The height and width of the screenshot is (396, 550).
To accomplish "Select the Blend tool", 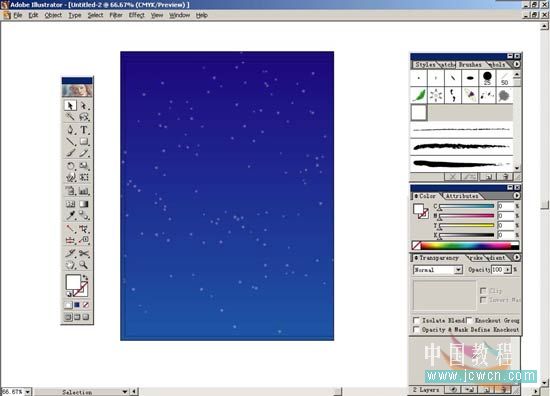I will click(x=84, y=215).
